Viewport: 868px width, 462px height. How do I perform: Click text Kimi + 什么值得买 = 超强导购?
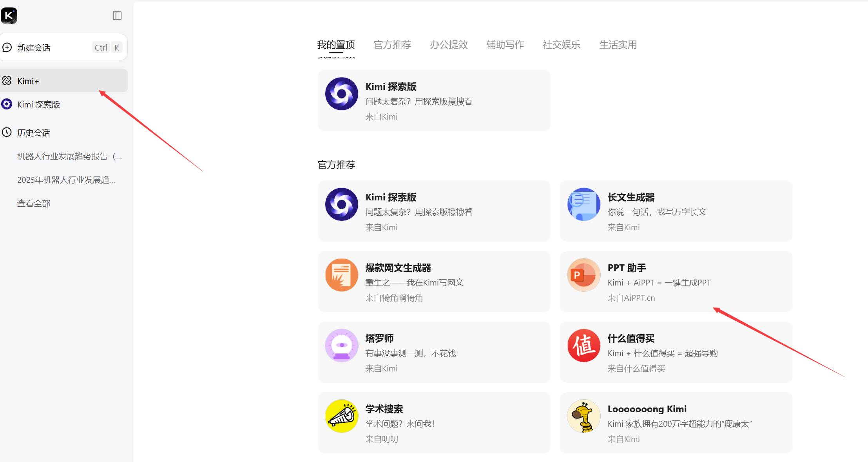(663, 353)
